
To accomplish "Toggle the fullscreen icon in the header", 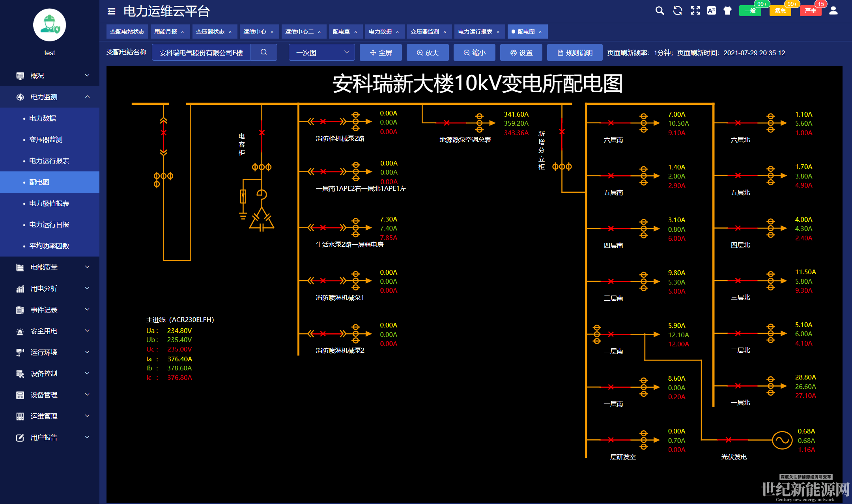I will click(x=695, y=11).
